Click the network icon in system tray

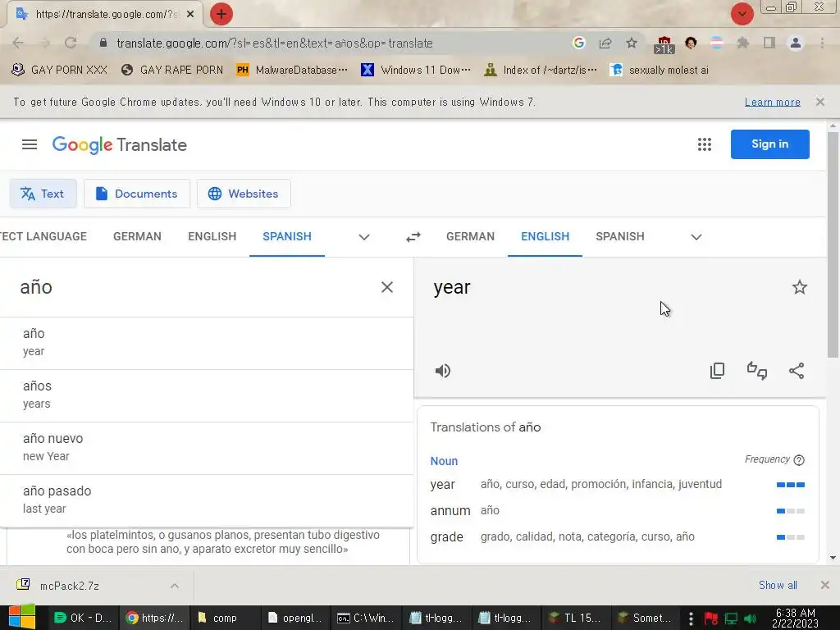click(731, 619)
